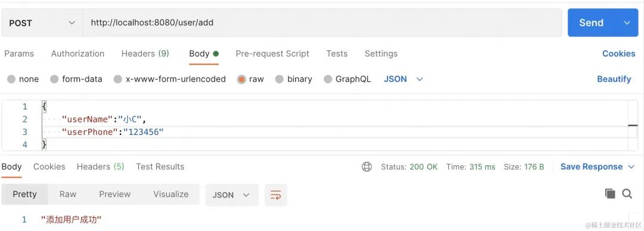Select the none body type radio
The height and width of the screenshot is (231, 644).
pyautogui.click(x=11, y=79)
